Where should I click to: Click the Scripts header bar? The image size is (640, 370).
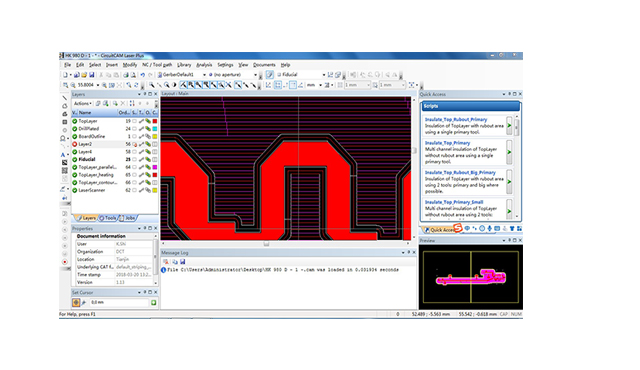[x=471, y=106]
